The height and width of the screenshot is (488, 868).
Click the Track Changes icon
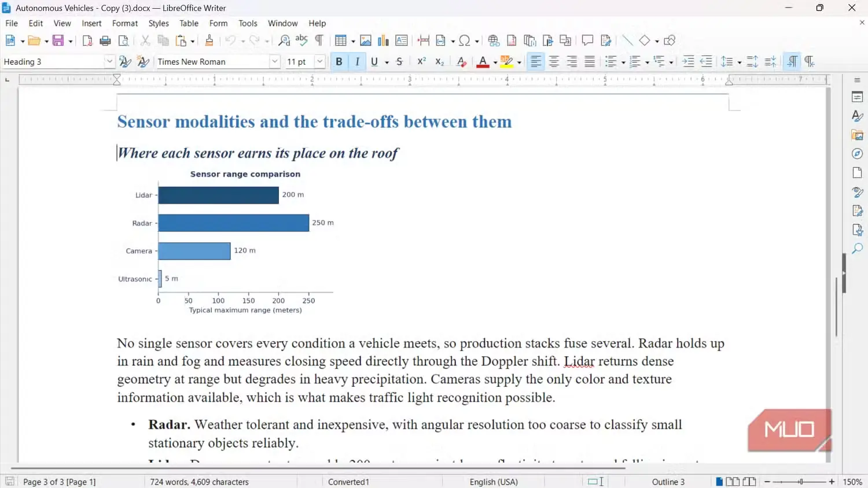606,40
